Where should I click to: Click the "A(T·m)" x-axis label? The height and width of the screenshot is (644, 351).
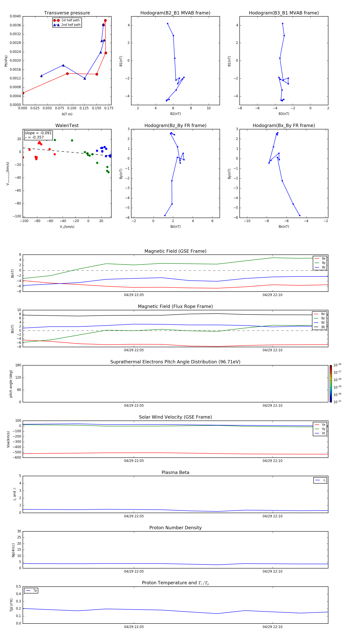tap(67, 114)
